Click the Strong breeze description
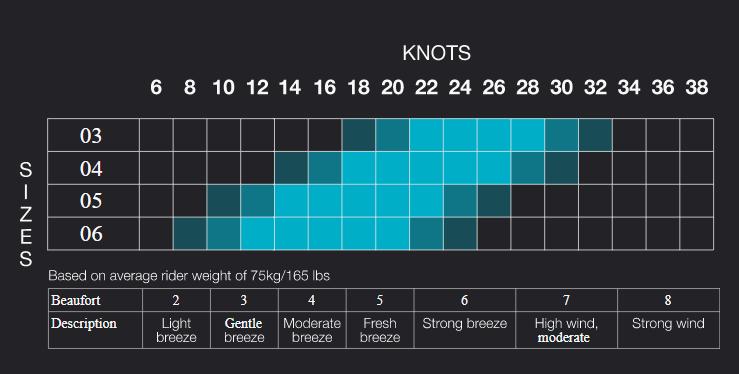This screenshot has width=739, height=374. 465,324
